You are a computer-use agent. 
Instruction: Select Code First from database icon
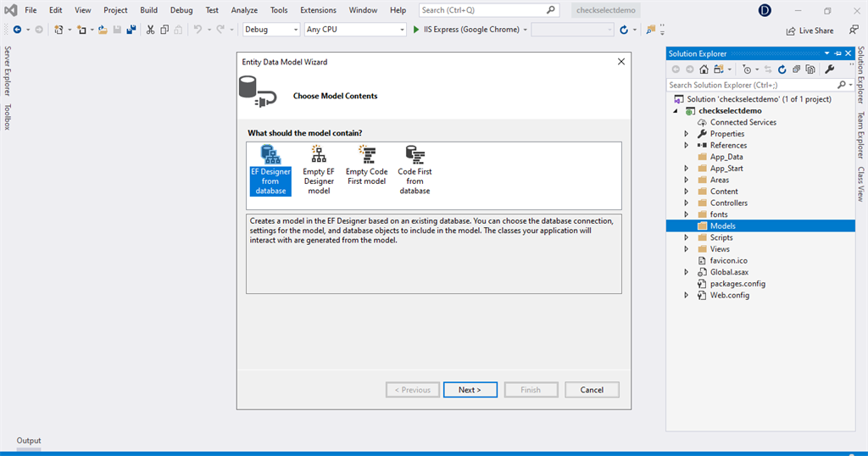tap(415, 170)
